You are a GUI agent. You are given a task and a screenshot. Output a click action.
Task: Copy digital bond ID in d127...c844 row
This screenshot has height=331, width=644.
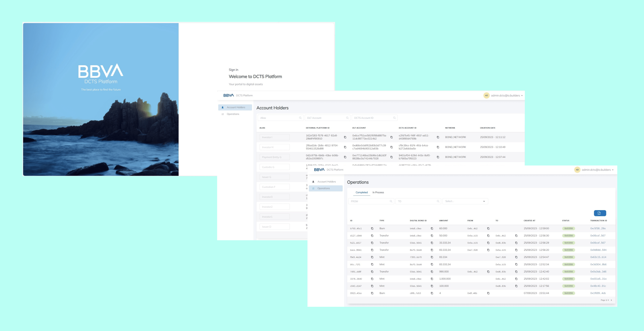coord(432,236)
